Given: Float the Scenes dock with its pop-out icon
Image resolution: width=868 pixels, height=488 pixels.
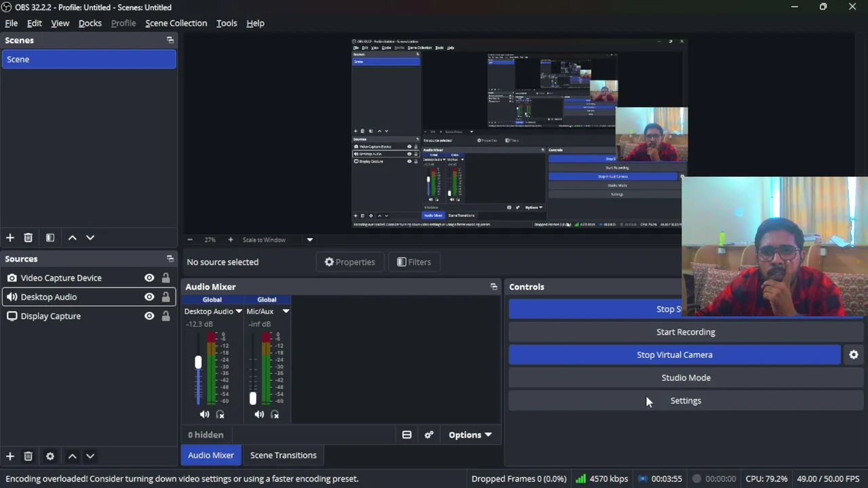Looking at the screenshot, I should tap(170, 40).
